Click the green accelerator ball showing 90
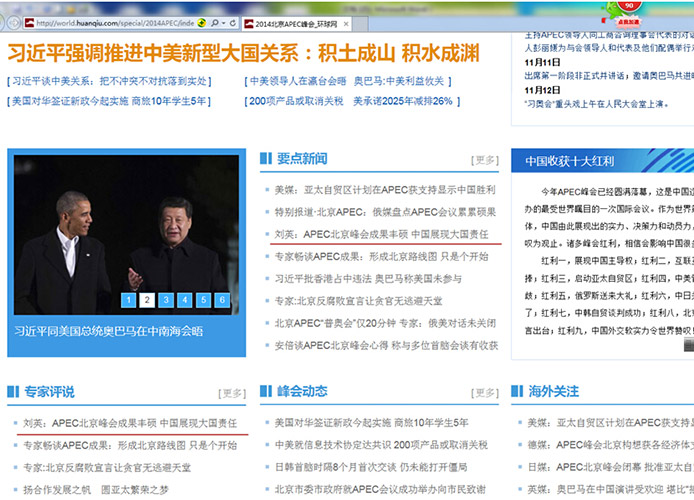The width and height of the screenshot is (694, 500). tap(630, 12)
